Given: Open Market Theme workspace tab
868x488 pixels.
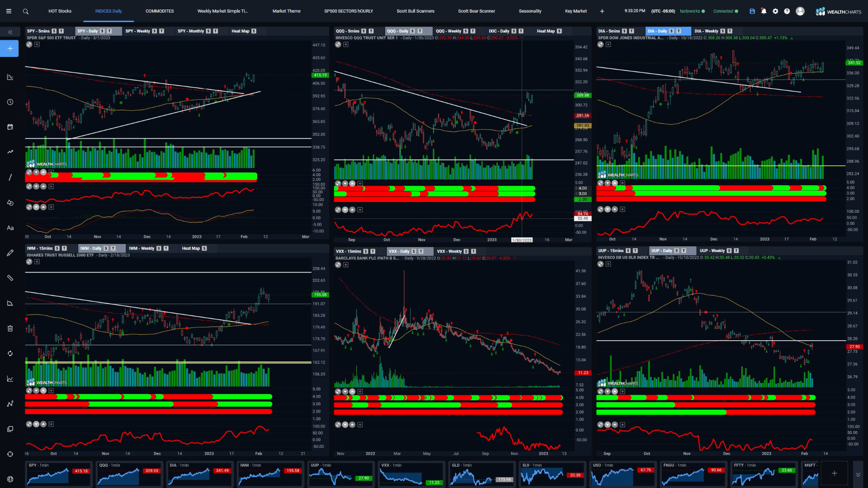Looking at the screenshot, I should point(287,11).
